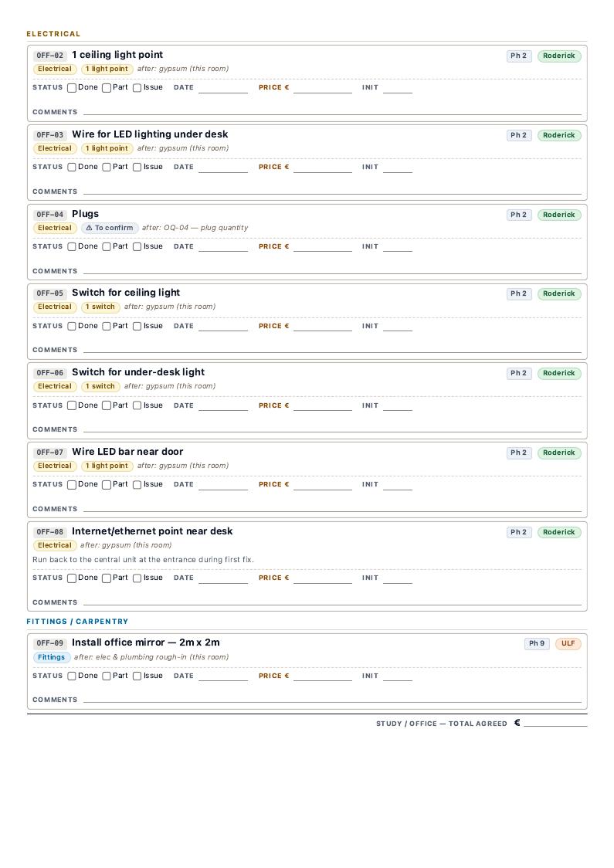Click the ULF assignee badge
This screenshot has width=614, height=868.
[x=568, y=644]
